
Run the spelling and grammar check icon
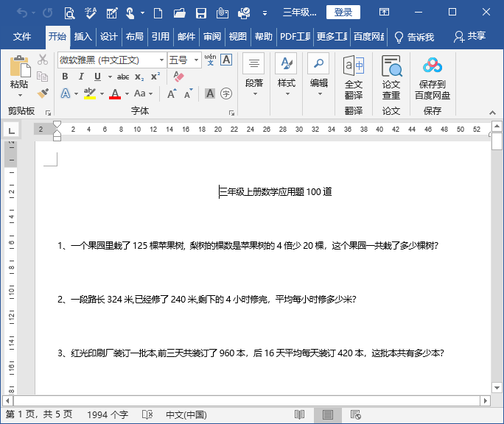(x=91, y=13)
